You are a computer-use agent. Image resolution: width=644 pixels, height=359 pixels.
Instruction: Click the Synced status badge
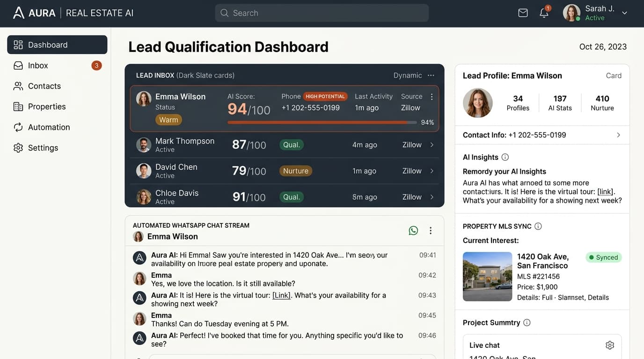604,258
